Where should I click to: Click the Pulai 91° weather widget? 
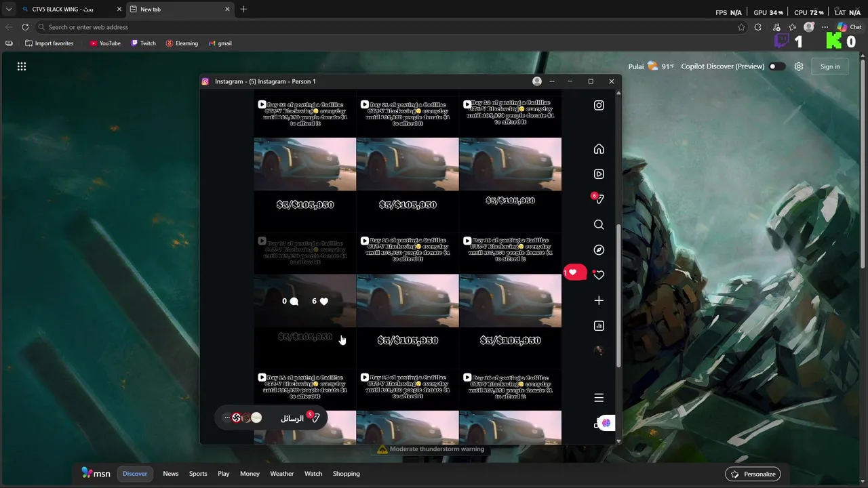[x=650, y=66]
